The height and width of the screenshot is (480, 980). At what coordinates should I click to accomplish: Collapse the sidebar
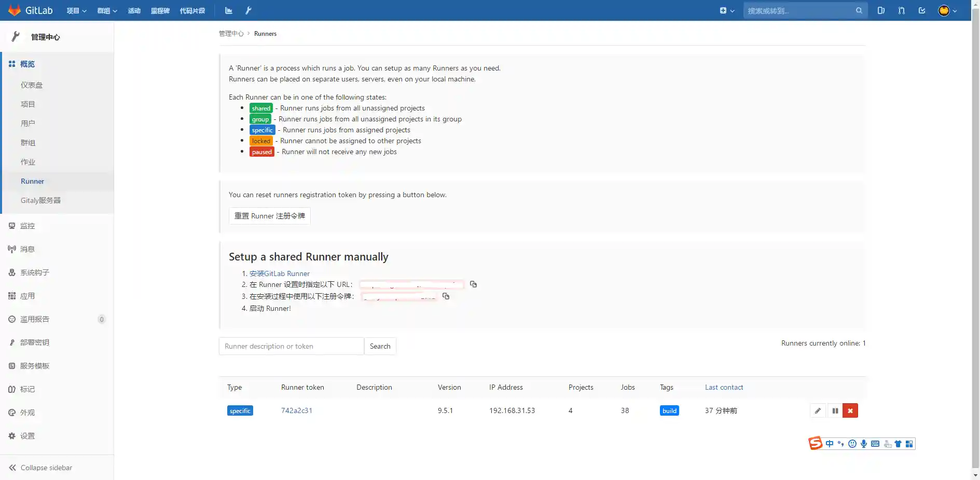[40, 468]
